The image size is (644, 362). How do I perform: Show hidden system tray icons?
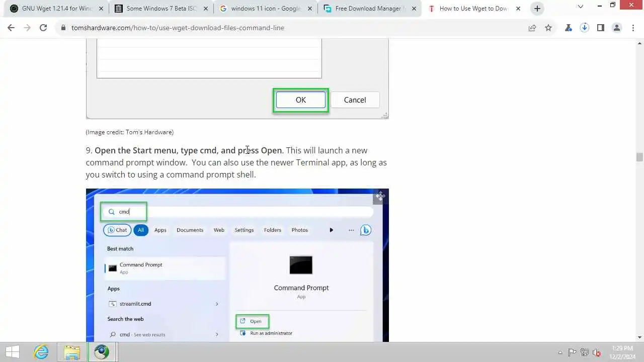560,352
